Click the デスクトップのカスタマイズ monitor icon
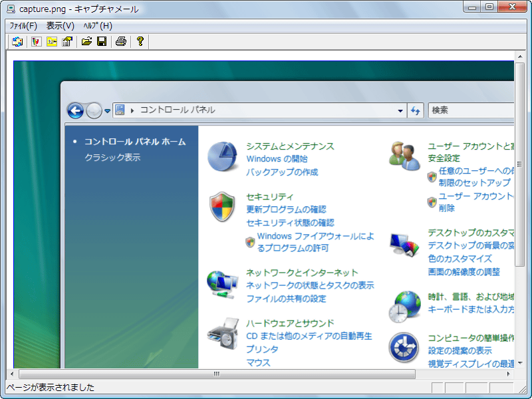Viewport: 532px width, 399px height. [x=404, y=244]
